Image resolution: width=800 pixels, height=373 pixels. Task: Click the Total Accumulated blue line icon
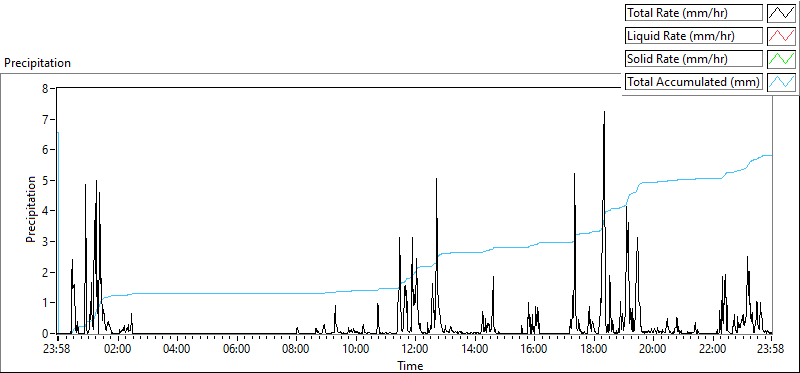782,82
